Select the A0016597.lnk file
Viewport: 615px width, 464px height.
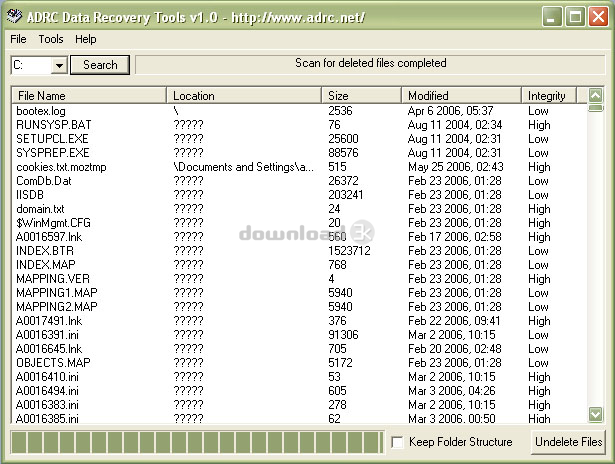point(49,237)
